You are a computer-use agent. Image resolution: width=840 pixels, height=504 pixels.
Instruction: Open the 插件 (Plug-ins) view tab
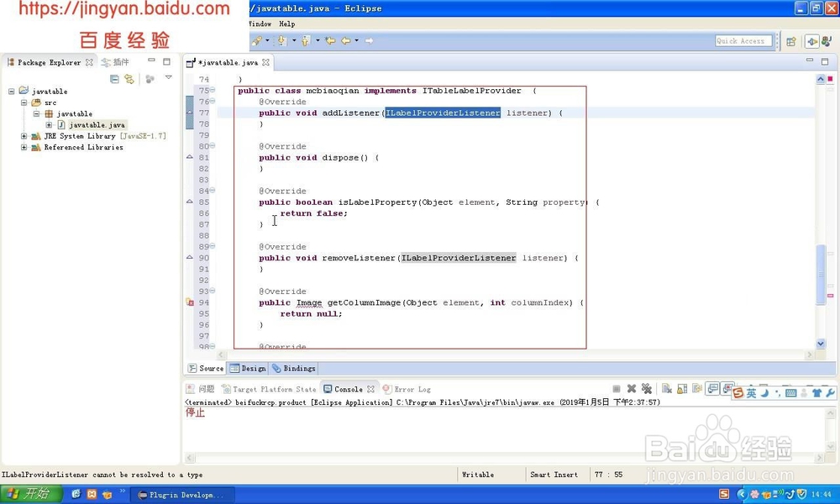point(115,62)
